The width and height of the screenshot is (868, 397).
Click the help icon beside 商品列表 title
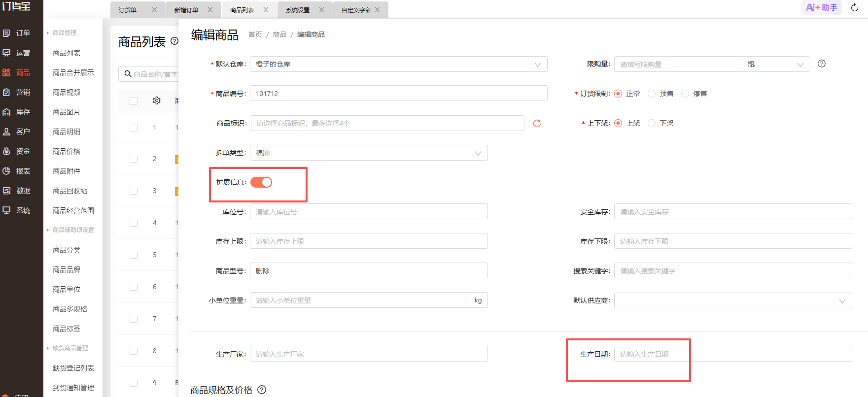[174, 41]
